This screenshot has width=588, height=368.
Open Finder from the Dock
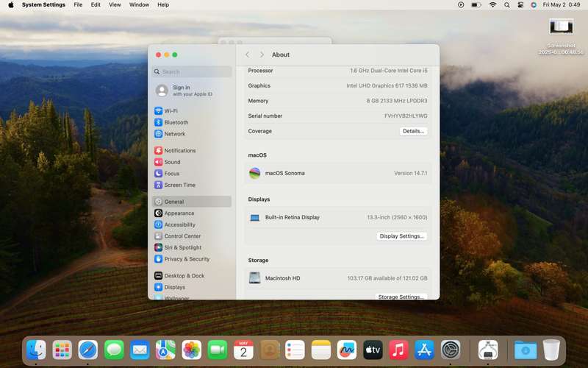point(36,350)
